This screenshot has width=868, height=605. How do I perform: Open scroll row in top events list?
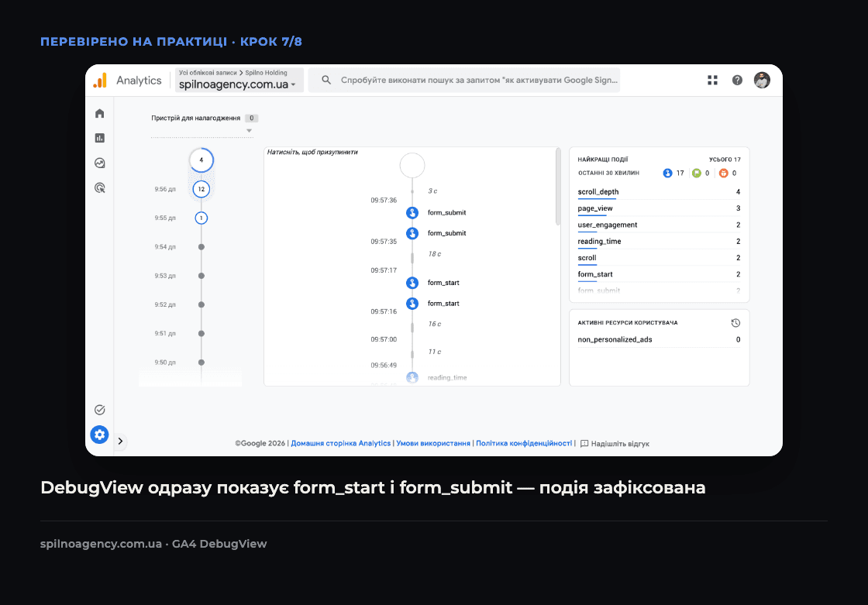pyautogui.click(x=659, y=258)
